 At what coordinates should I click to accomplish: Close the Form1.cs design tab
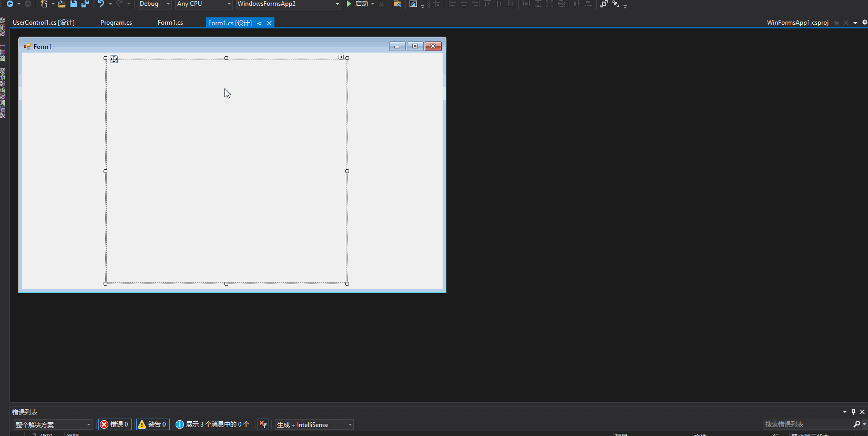[269, 23]
